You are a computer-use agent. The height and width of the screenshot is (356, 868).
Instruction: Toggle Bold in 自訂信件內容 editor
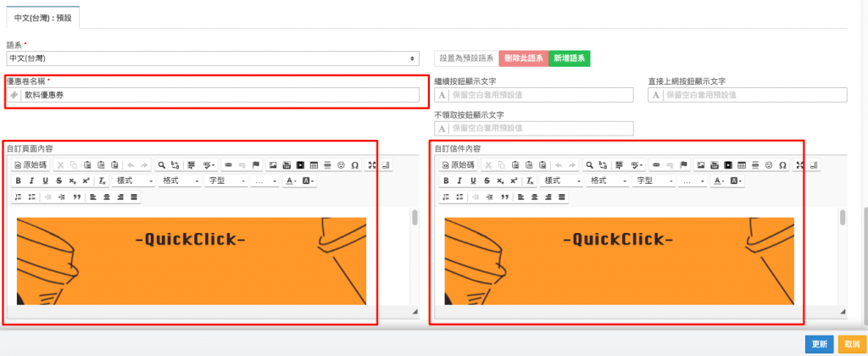(446, 181)
